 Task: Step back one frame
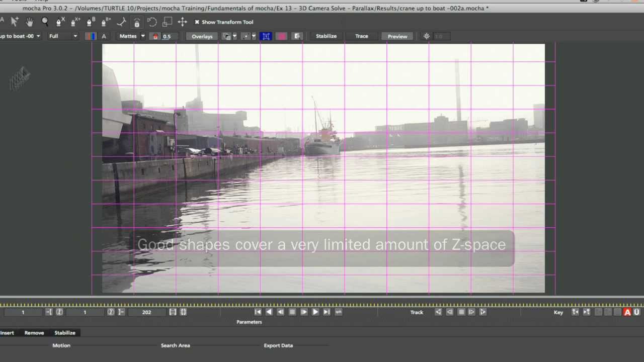tap(280, 312)
